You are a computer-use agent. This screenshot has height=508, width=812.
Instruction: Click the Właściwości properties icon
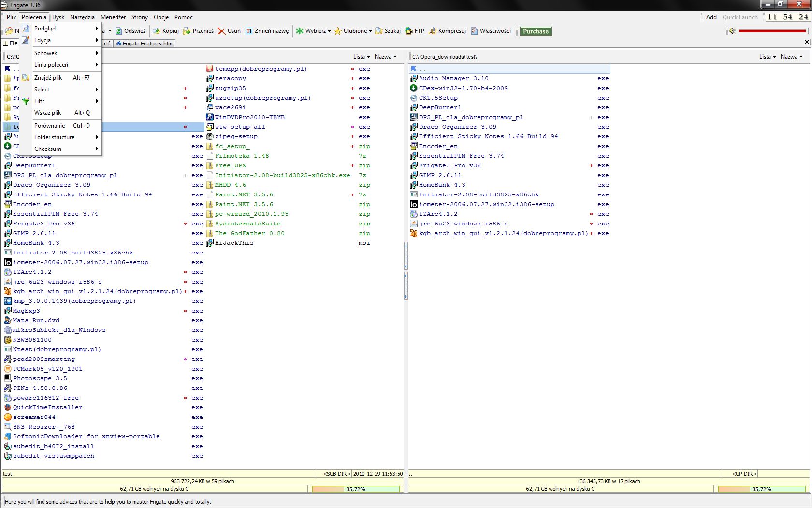coord(474,31)
